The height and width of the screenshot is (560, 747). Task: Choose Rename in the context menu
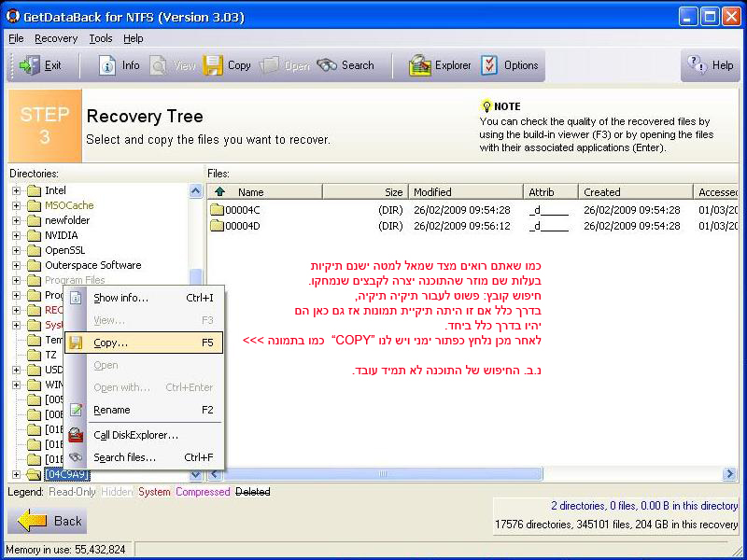144,410
